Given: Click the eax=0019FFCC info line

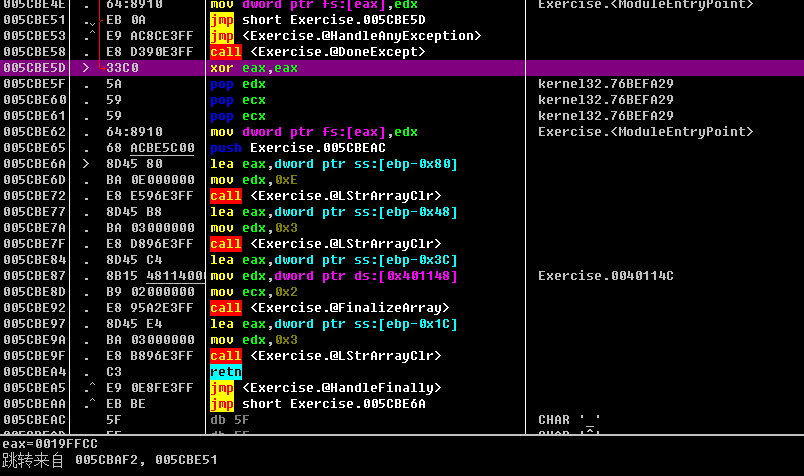Looking at the screenshot, I should (x=50, y=444).
